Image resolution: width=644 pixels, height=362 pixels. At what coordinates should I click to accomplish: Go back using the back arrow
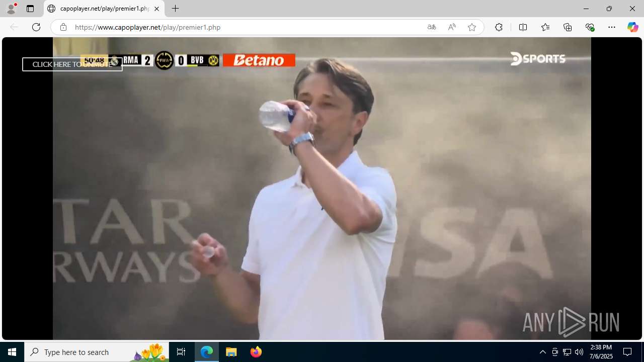(14, 27)
